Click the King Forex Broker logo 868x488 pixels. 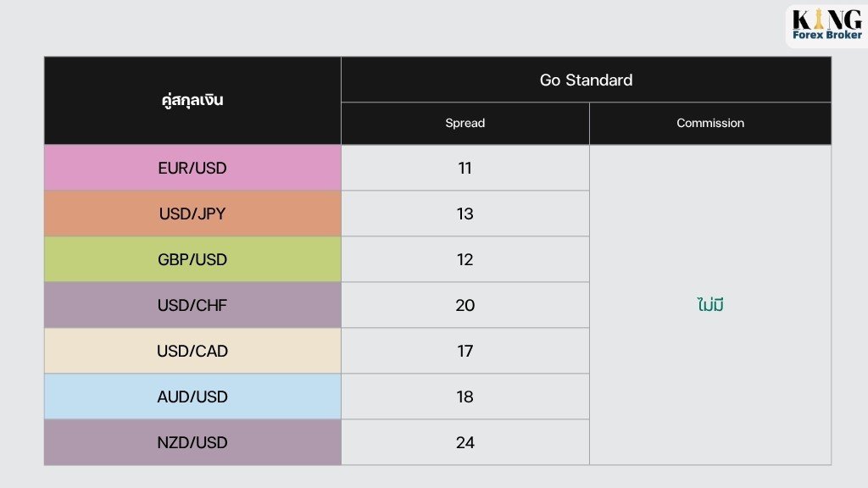tap(827, 25)
